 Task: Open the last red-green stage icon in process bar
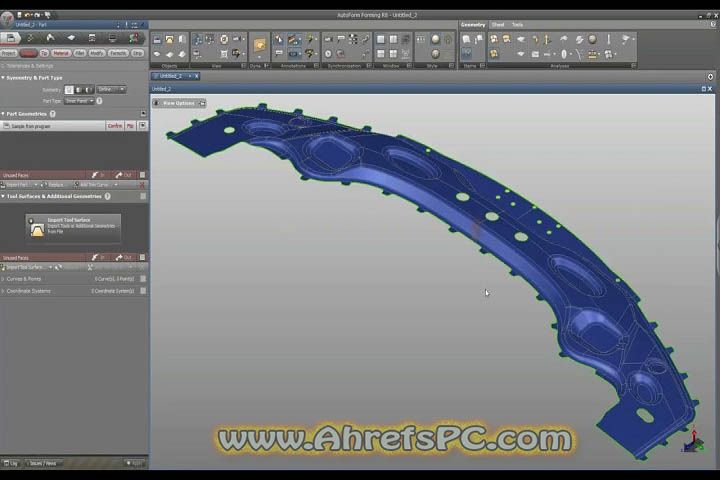tap(134, 38)
